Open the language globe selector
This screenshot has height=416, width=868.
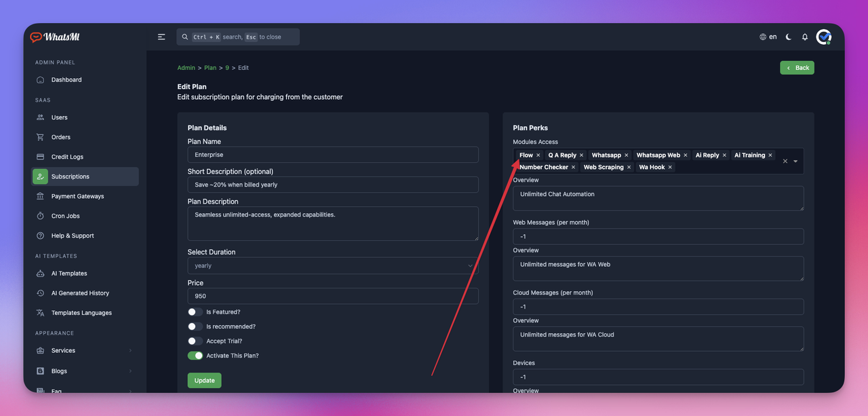point(768,37)
